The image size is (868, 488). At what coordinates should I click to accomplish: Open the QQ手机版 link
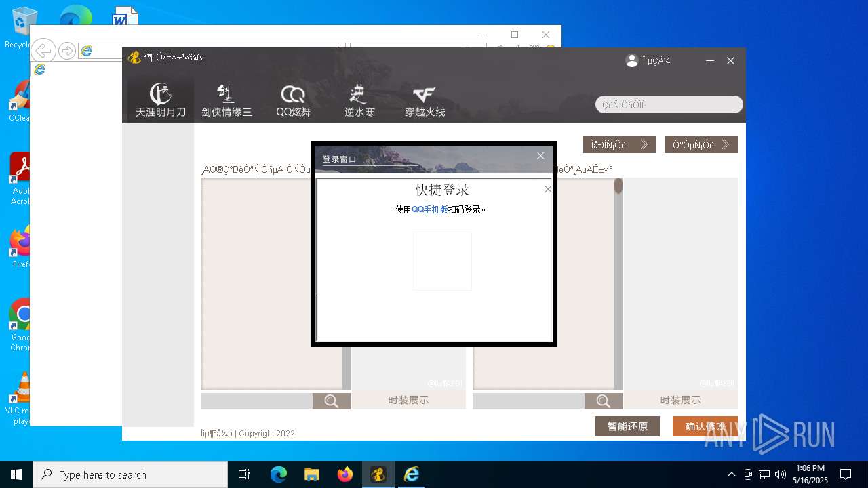pos(430,209)
